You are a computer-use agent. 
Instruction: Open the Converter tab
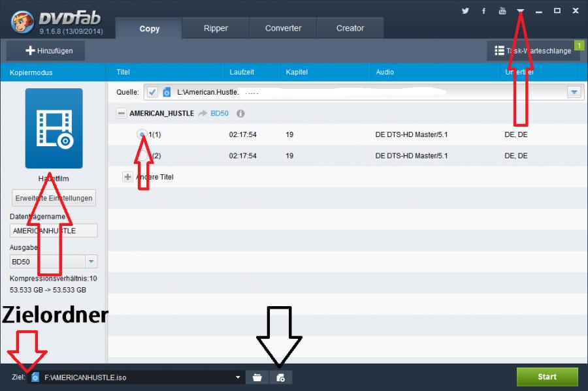[x=283, y=28]
